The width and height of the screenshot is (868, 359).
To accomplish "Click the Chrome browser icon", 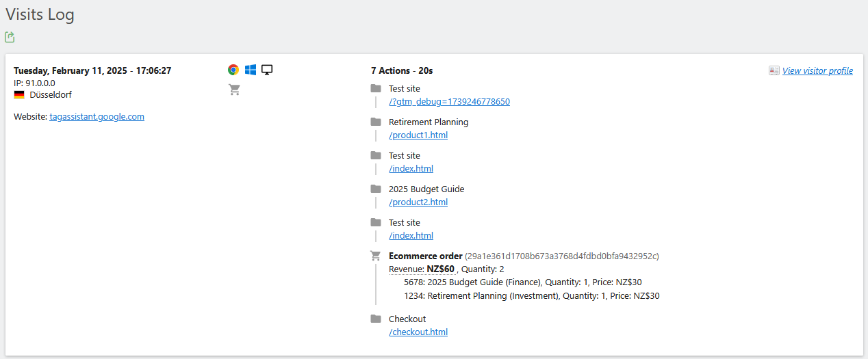I will pos(233,70).
